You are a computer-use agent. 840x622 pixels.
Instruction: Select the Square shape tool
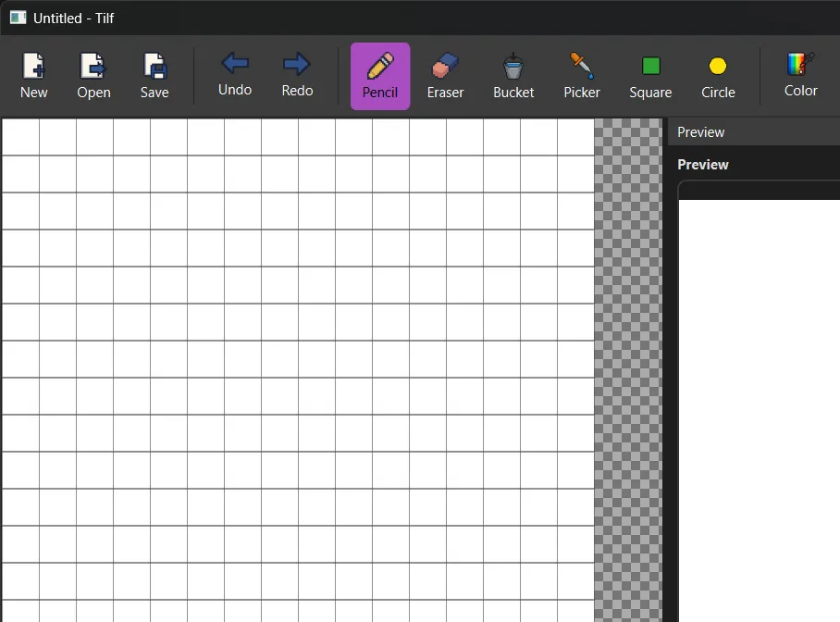pyautogui.click(x=650, y=76)
